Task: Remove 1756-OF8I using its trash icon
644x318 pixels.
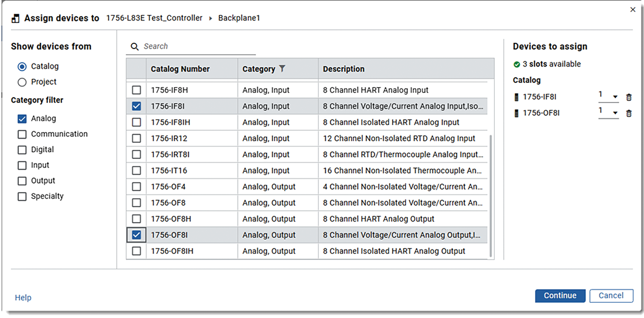Action: pyautogui.click(x=629, y=113)
